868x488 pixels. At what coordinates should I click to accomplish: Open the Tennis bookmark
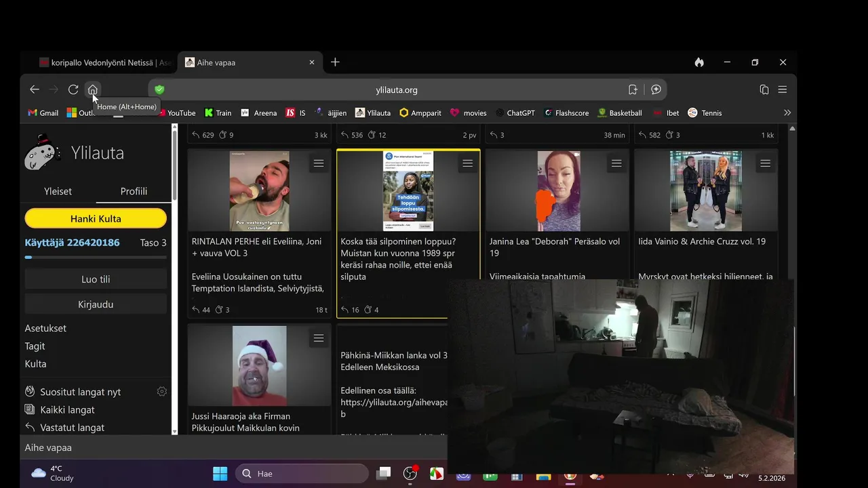coord(705,113)
